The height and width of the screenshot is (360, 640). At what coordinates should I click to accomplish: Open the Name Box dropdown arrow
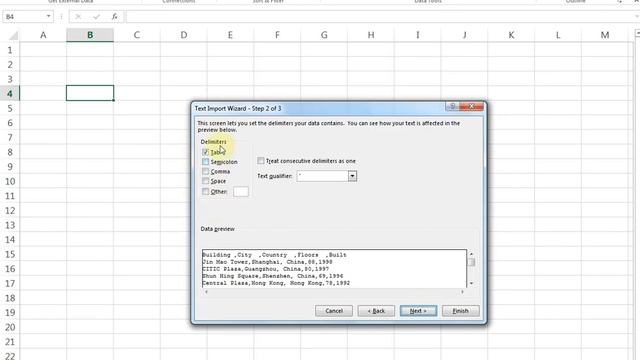click(48, 16)
